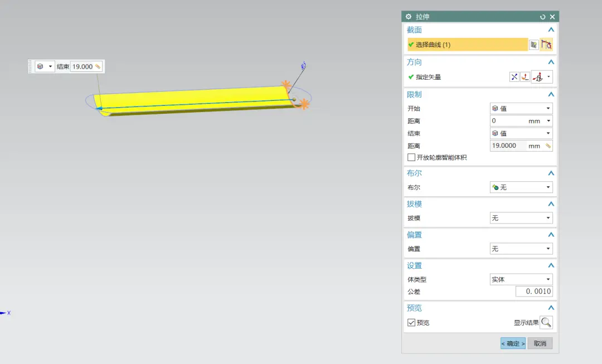Open the 结束 limit type dropdown
Image resolution: width=602 pixels, height=364 pixels.
point(521,133)
